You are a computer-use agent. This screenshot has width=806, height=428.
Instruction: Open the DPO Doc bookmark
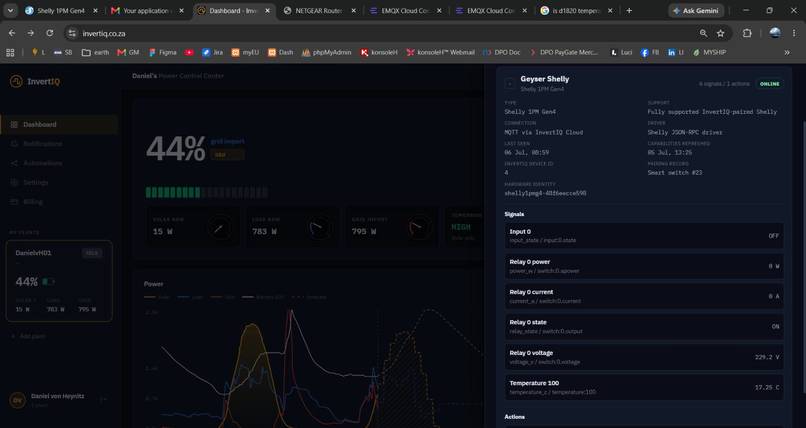(x=502, y=52)
